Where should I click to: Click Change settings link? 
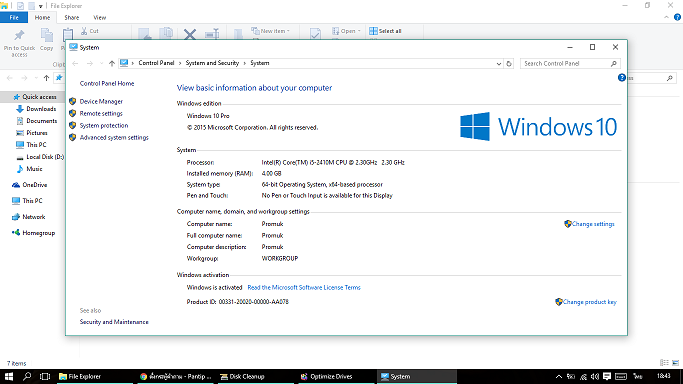coord(593,224)
